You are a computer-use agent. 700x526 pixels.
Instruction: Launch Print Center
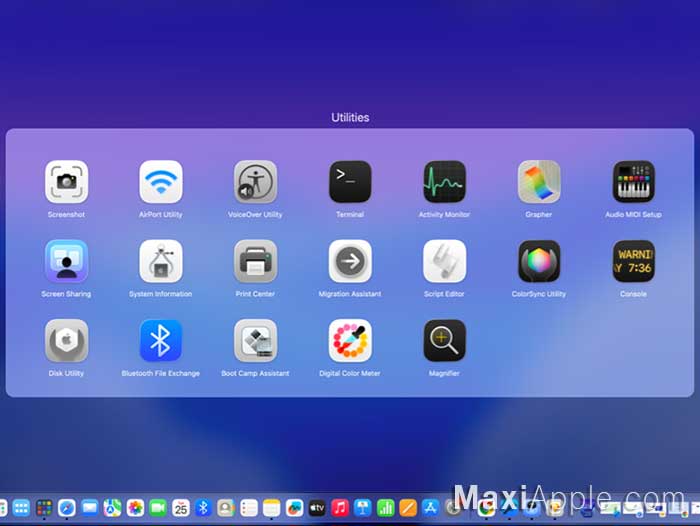point(255,261)
